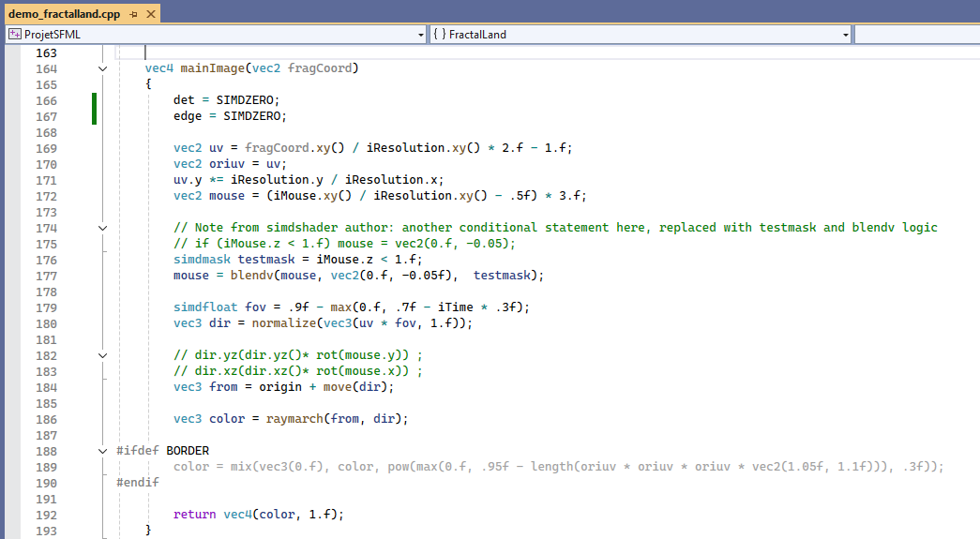Open the FractalLand scope dropdown

point(846,35)
